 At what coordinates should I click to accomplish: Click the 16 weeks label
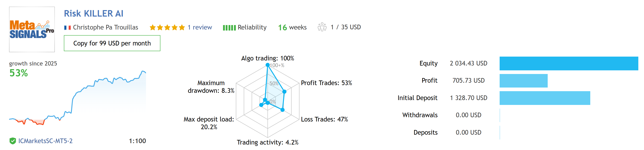point(292,27)
